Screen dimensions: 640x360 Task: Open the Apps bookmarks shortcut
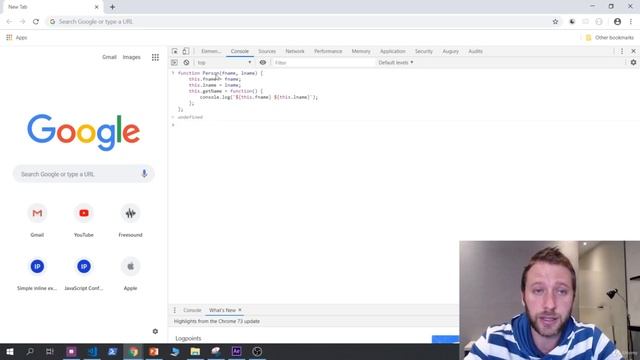tap(16, 38)
